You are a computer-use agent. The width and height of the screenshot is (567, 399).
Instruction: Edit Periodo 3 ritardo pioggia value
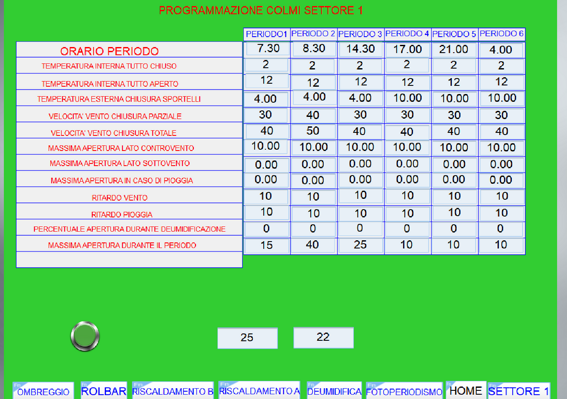[x=361, y=213]
